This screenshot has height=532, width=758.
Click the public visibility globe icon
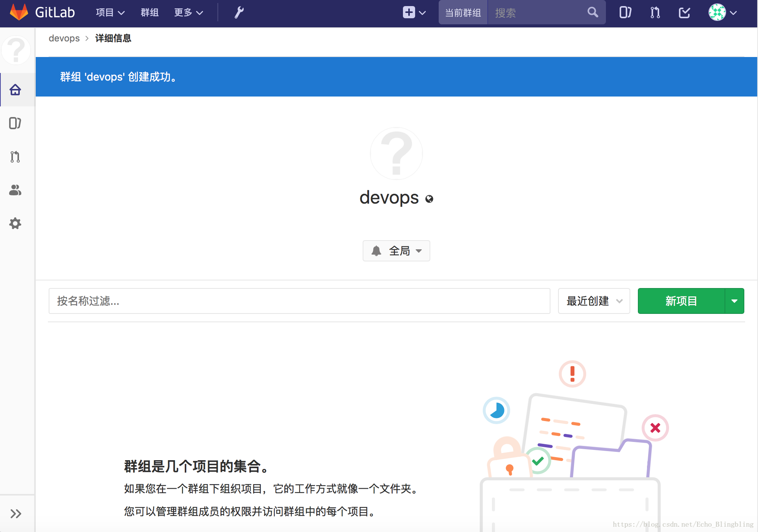(429, 199)
